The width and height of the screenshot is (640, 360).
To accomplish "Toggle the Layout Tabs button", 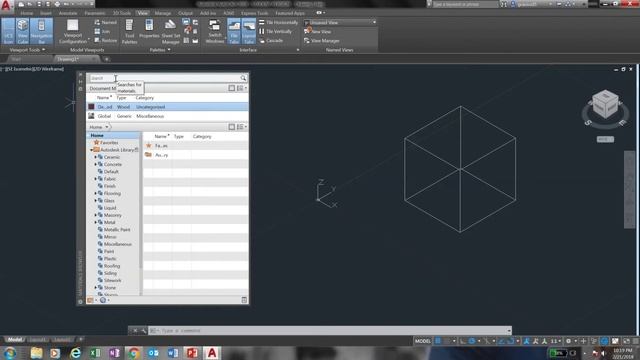I will 249,31.
